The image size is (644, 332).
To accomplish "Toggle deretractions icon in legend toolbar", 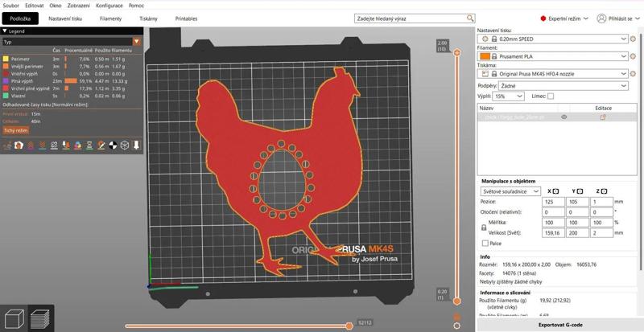I will (42, 146).
